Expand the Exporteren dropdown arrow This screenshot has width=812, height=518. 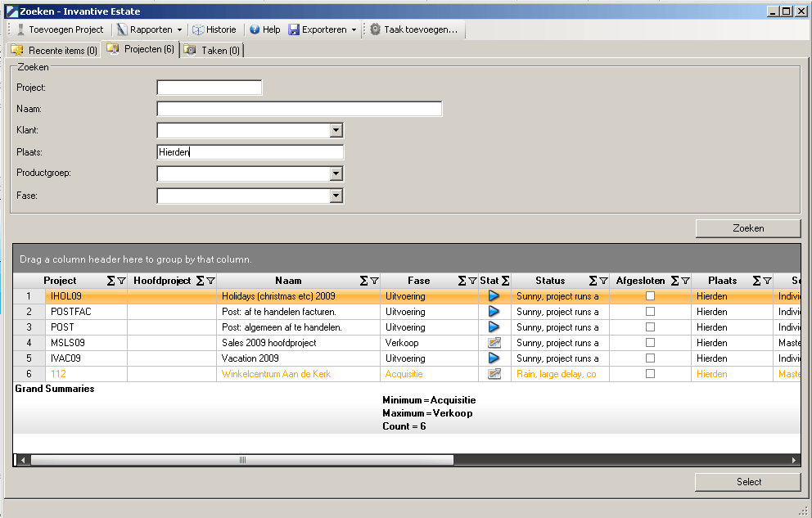point(354,30)
